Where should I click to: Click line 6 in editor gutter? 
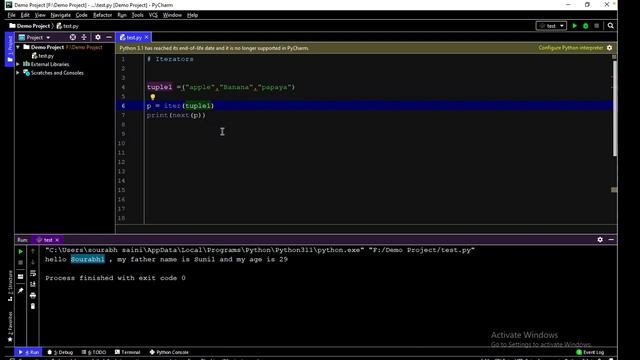123,106
